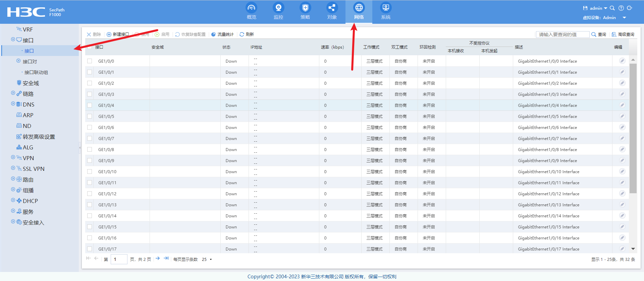
Task: Expand the VPN tree node
Action: 13,157
